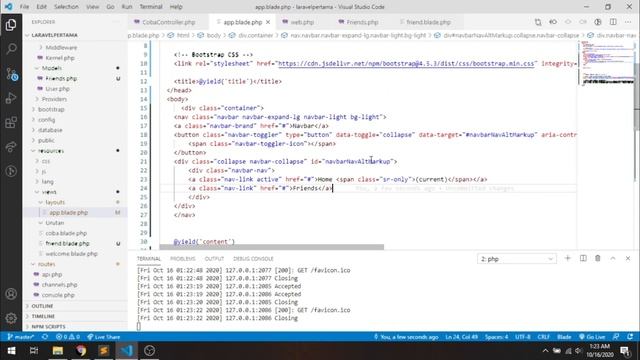
Task: Change the Blade language mode in status bar
Action: [x=564, y=337]
